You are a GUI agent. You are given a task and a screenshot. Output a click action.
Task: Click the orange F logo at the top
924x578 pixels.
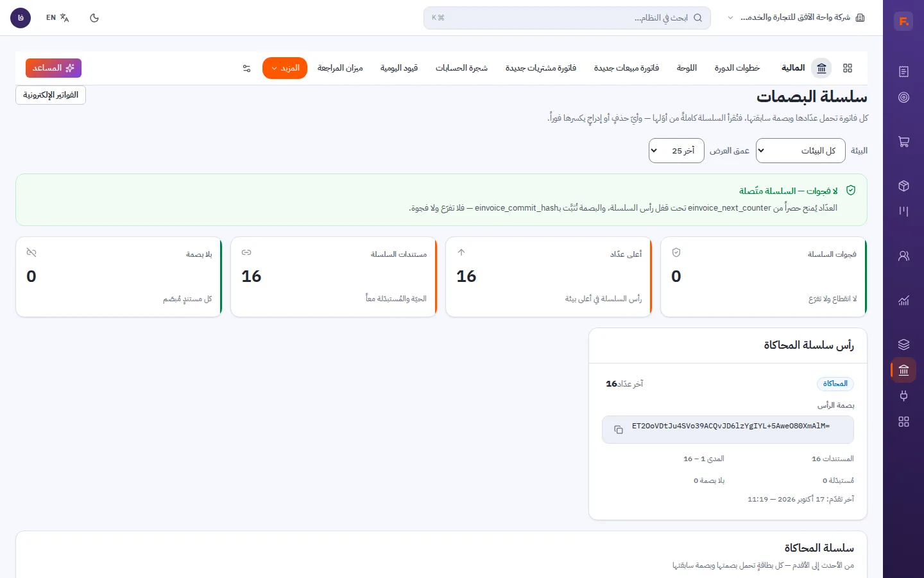point(903,21)
